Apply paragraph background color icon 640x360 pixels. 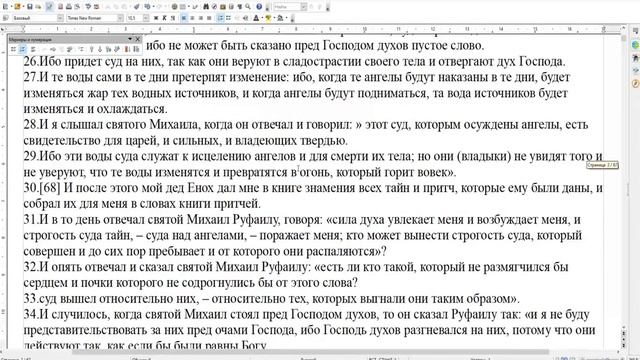pyautogui.click(x=280, y=18)
